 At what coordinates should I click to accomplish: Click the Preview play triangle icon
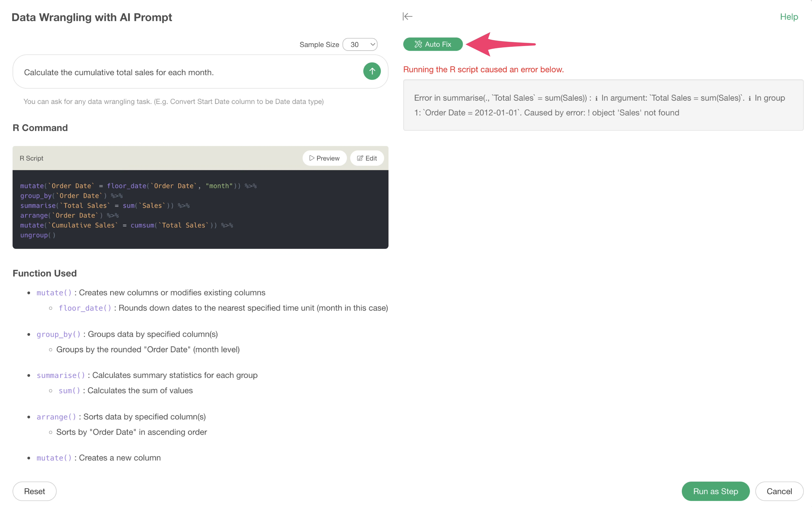pos(312,158)
